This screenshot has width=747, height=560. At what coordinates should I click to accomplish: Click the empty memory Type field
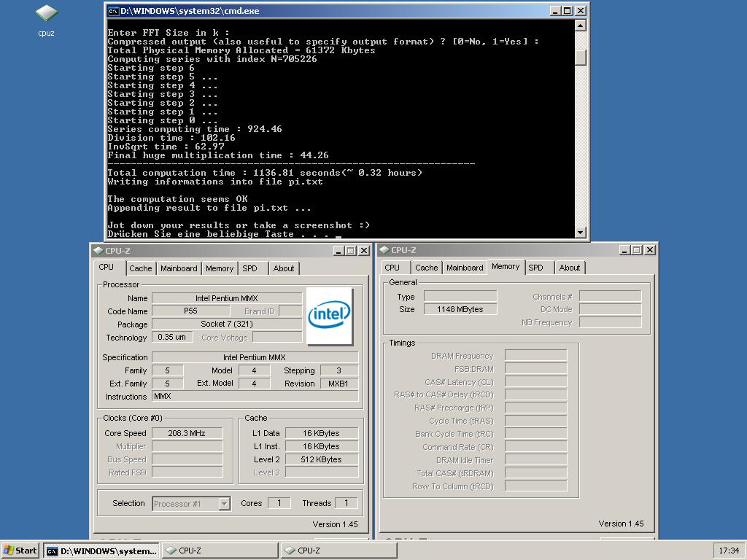[460, 296]
